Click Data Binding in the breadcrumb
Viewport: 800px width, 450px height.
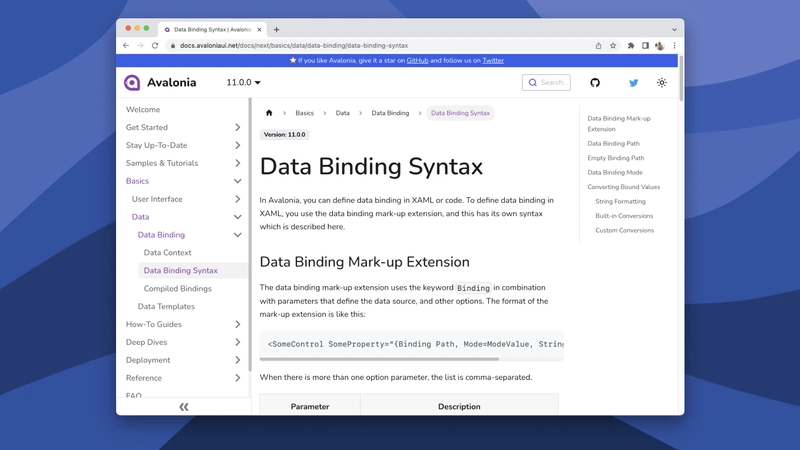390,113
